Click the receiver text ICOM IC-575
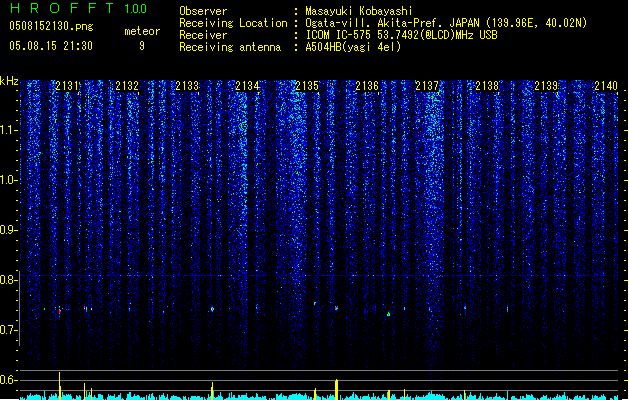The image size is (629, 400). [x=340, y=35]
